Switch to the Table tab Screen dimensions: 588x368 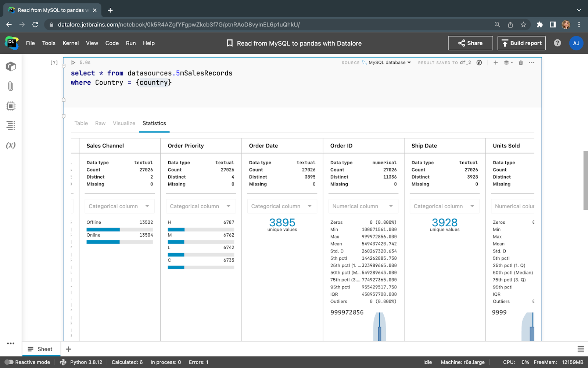coord(81,123)
